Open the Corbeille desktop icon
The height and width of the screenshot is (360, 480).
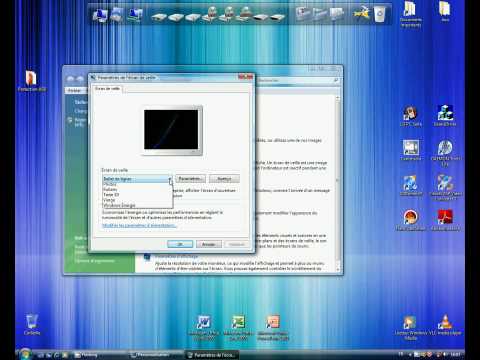pyautogui.click(x=32, y=324)
